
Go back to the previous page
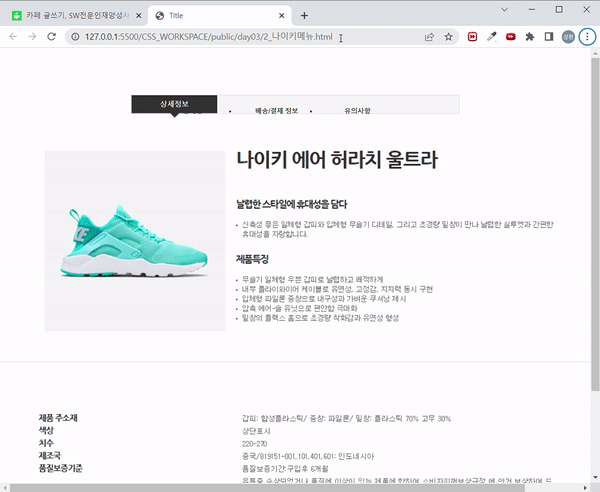click(13, 37)
